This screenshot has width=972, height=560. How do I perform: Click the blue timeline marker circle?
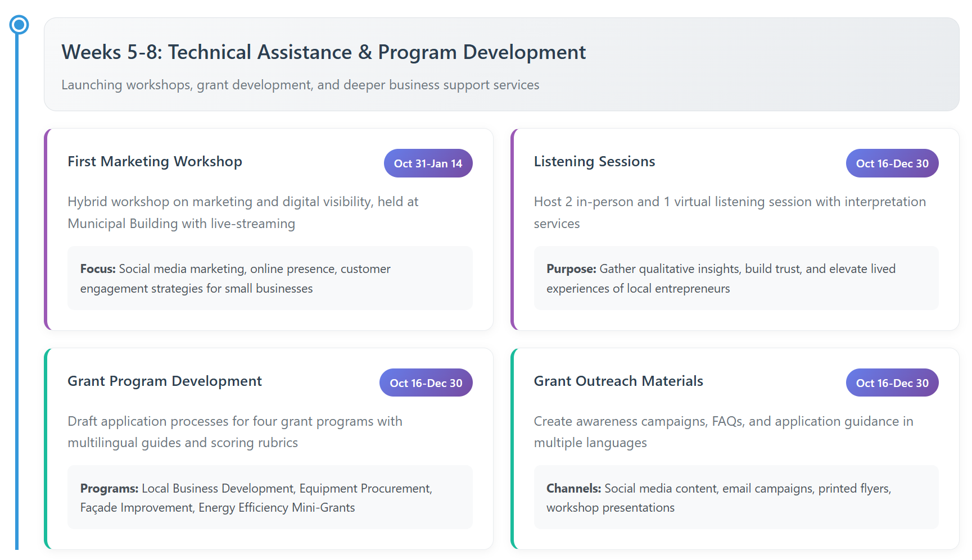pyautogui.click(x=19, y=25)
